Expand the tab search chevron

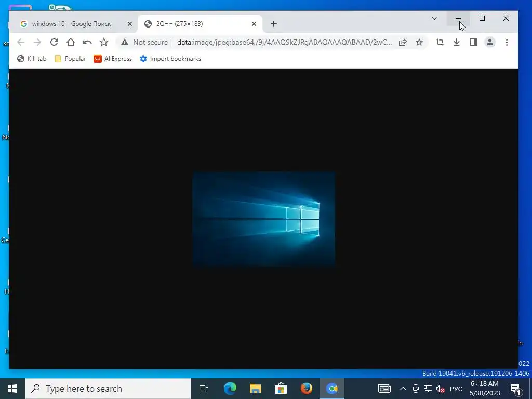434,18
